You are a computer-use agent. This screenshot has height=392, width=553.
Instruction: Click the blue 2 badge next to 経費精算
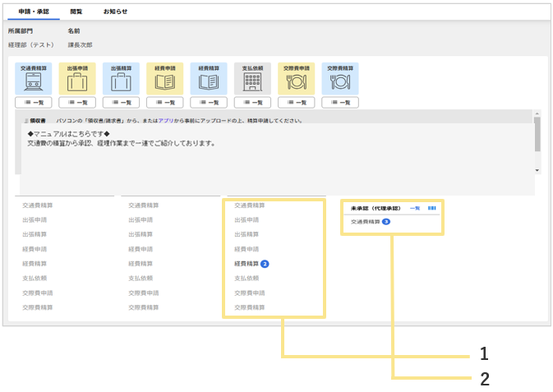coord(265,264)
